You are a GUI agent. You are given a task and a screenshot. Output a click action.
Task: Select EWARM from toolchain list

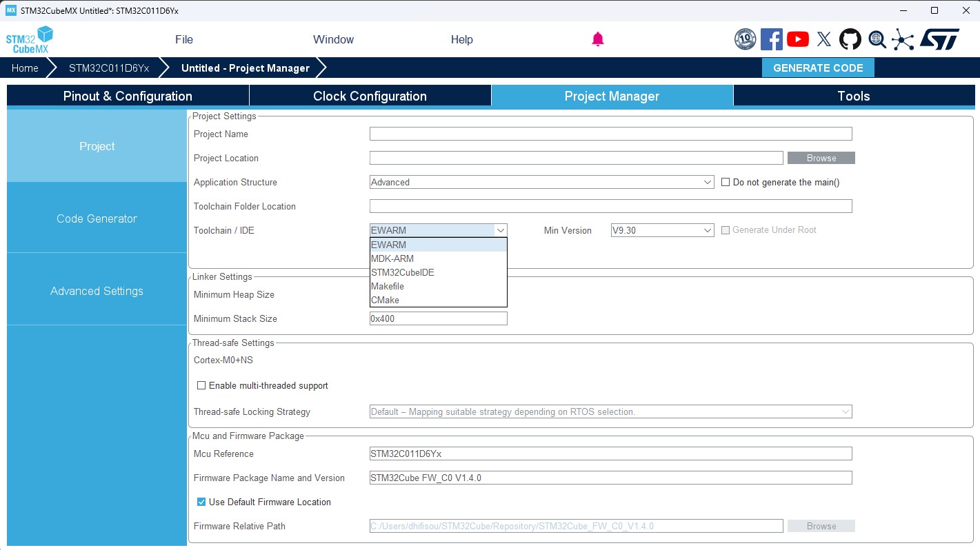(439, 245)
